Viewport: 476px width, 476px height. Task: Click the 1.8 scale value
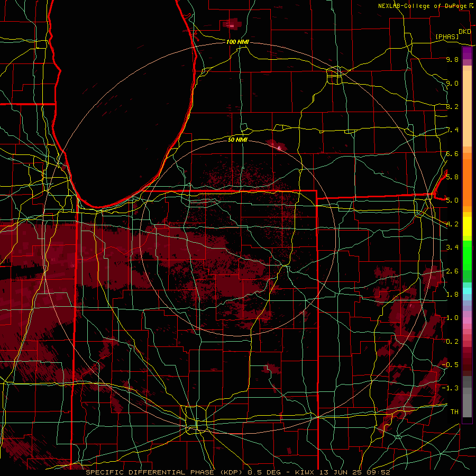(x=452, y=295)
